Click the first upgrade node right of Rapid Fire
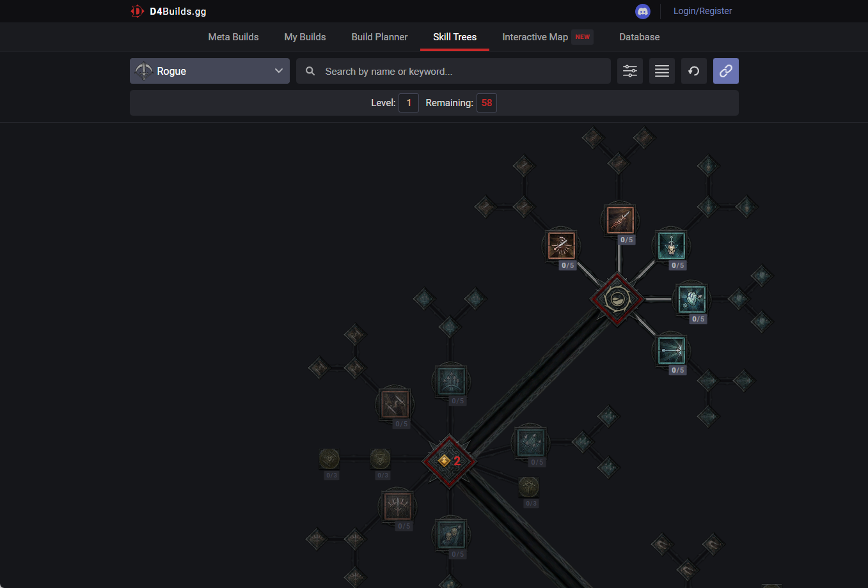Viewport: 868px width, 588px height. click(x=582, y=441)
